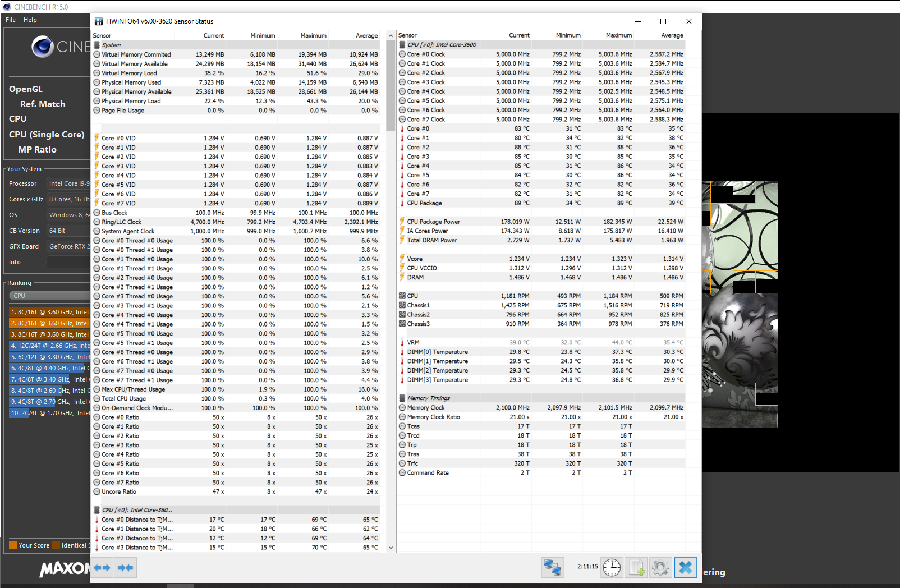Close sensors with the blue X button

(685, 568)
